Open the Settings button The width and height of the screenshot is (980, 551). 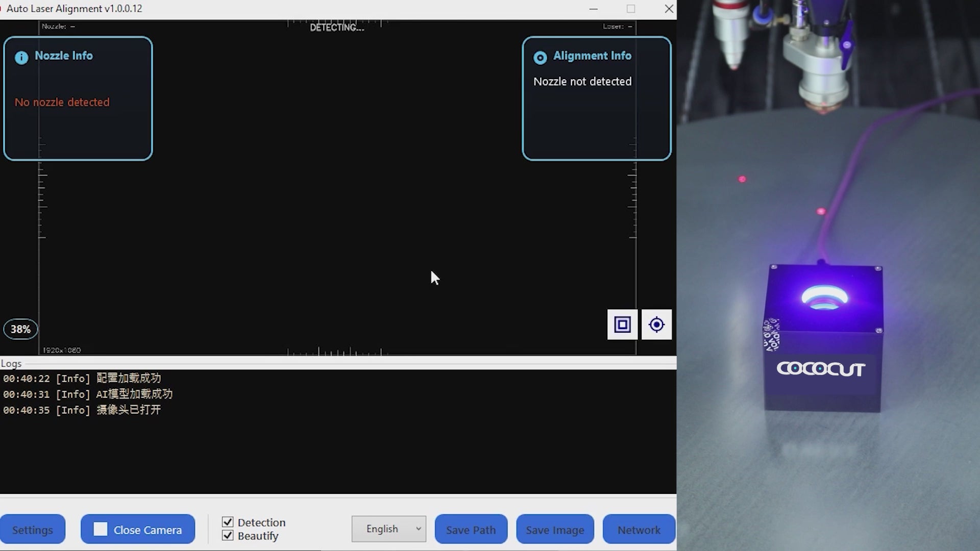coord(33,530)
